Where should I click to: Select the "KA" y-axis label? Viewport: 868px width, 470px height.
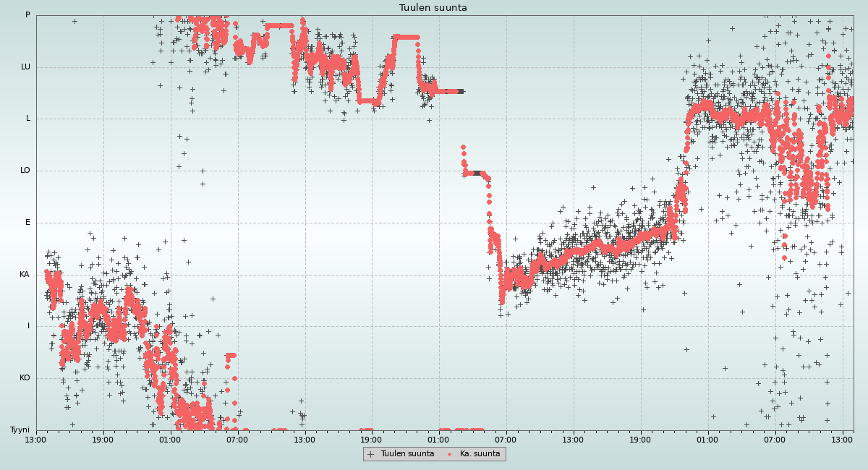pos(25,275)
